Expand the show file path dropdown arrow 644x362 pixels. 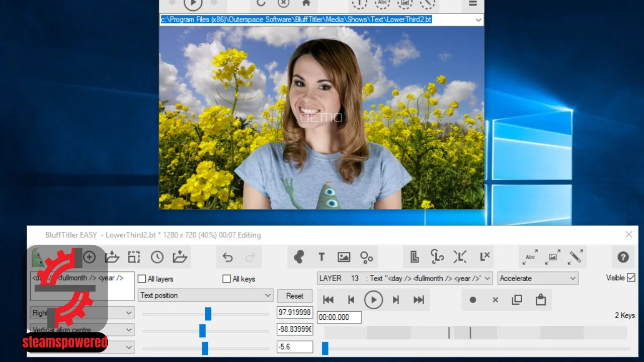tap(478, 20)
